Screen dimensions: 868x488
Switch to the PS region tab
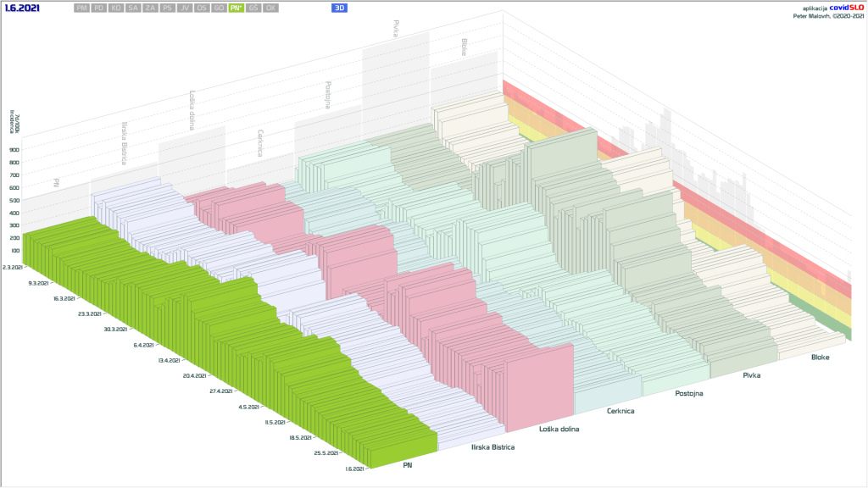168,8
